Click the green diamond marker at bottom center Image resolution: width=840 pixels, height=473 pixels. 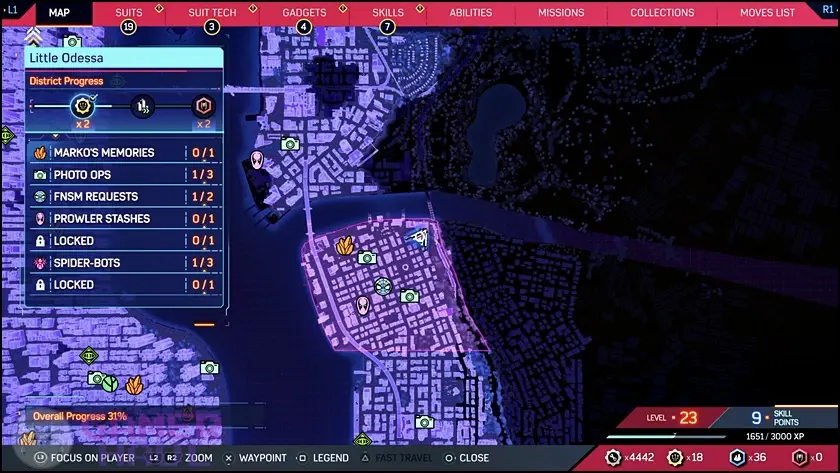tap(363, 440)
